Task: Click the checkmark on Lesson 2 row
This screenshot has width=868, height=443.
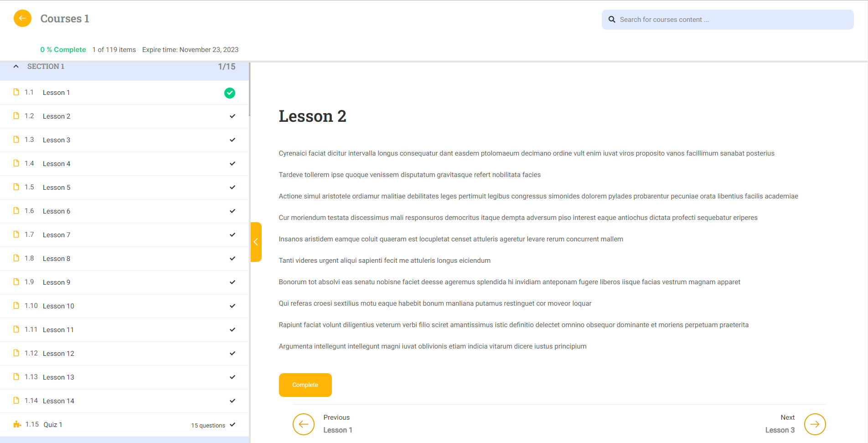Action: click(232, 116)
